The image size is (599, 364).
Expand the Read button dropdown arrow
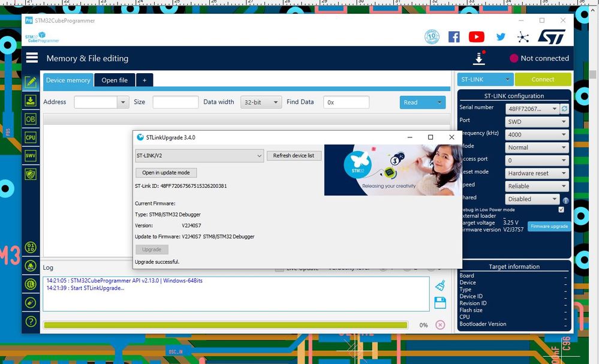[x=440, y=103]
